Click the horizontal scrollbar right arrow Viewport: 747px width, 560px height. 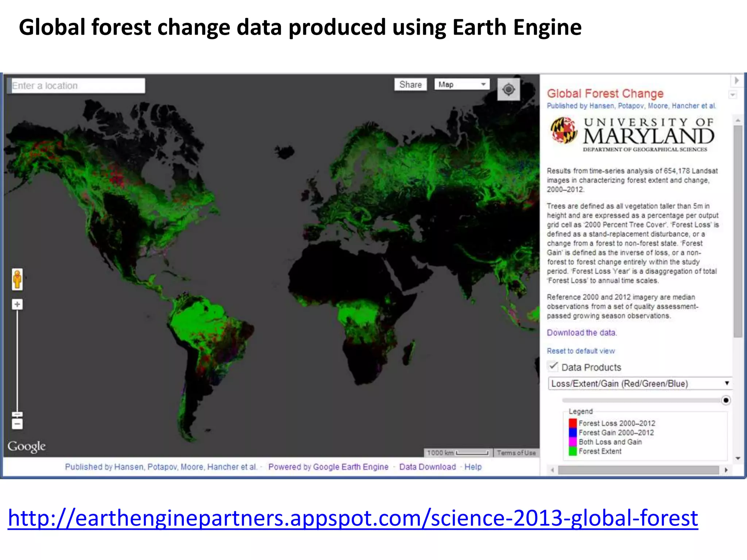[726, 470]
